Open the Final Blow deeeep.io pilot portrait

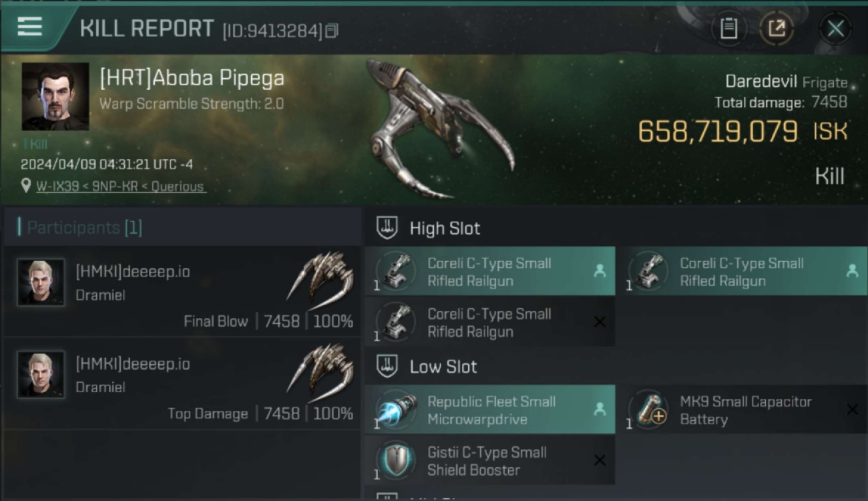pos(41,282)
